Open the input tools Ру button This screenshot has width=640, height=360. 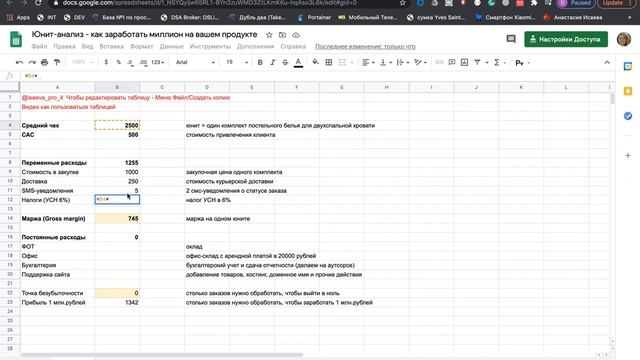pos(522,63)
